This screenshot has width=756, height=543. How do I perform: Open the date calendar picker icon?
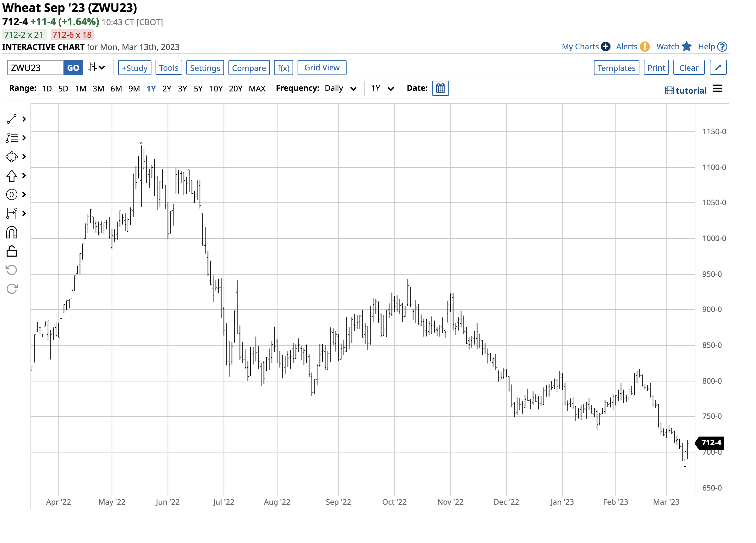coord(440,88)
